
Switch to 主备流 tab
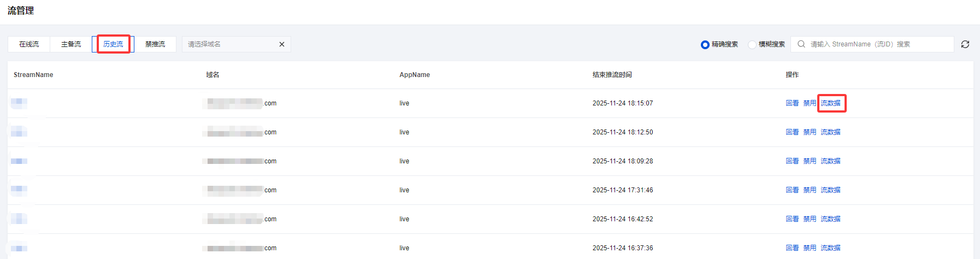[71, 44]
